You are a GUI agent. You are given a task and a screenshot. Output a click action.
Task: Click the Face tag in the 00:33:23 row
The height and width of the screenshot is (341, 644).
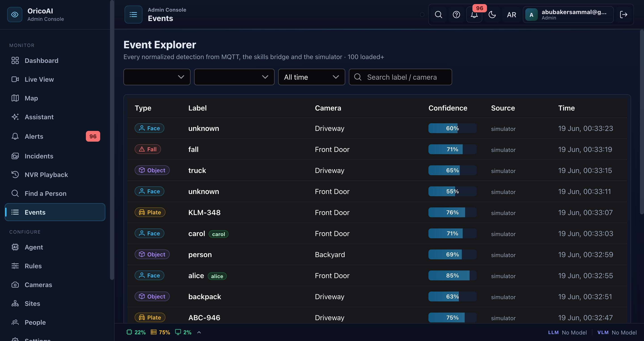point(149,128)
